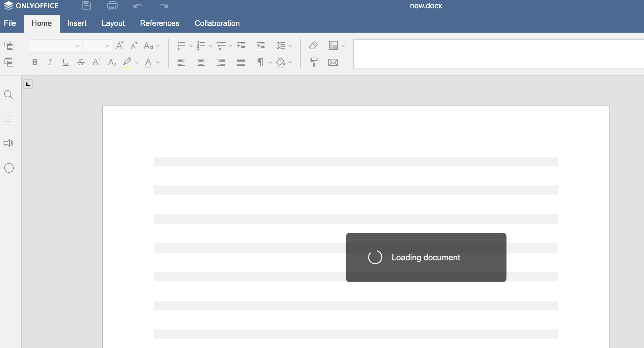Clear style with eraser icon
This screenshot has height=348, width=644.
(x=313, y=46)
